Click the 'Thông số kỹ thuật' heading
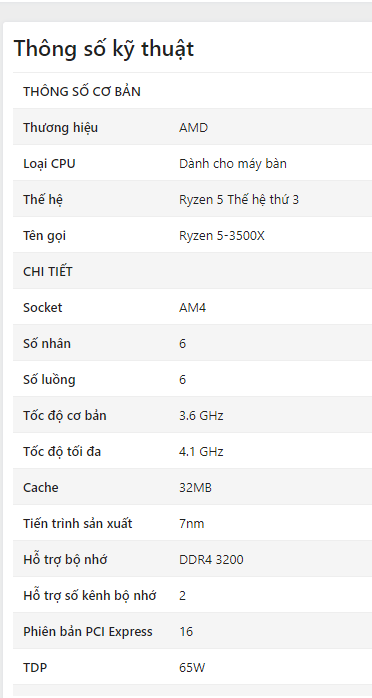Image resolution: width=372 pixels, height=698 pixels. (x=104, y=49)
